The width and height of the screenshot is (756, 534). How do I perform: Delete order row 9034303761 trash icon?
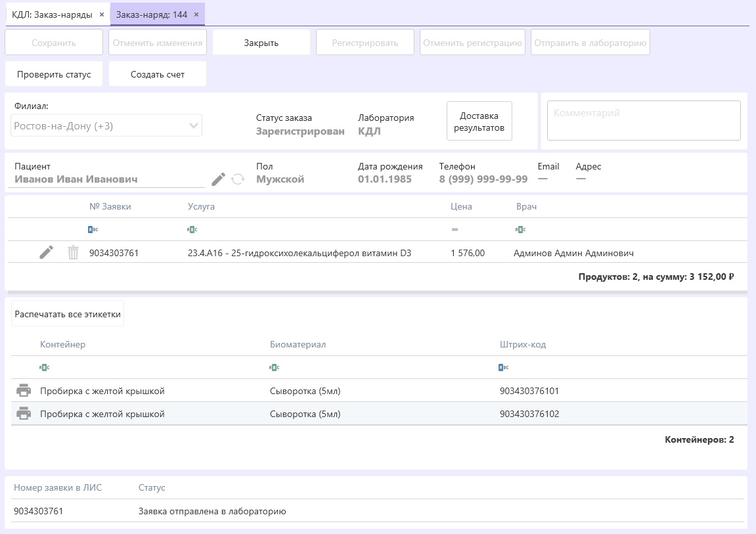point(73,252)
